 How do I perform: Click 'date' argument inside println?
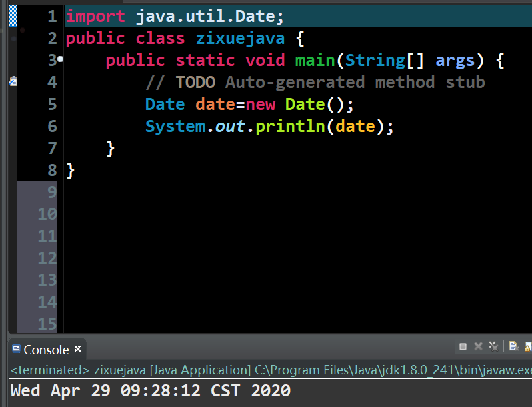[x=355, y=126]
